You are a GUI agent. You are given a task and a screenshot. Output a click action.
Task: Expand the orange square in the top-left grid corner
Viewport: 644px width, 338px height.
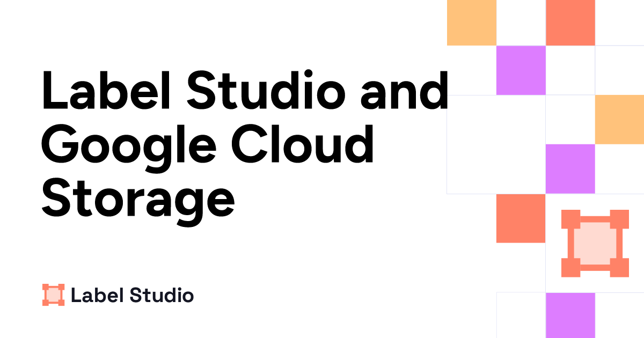471,21
